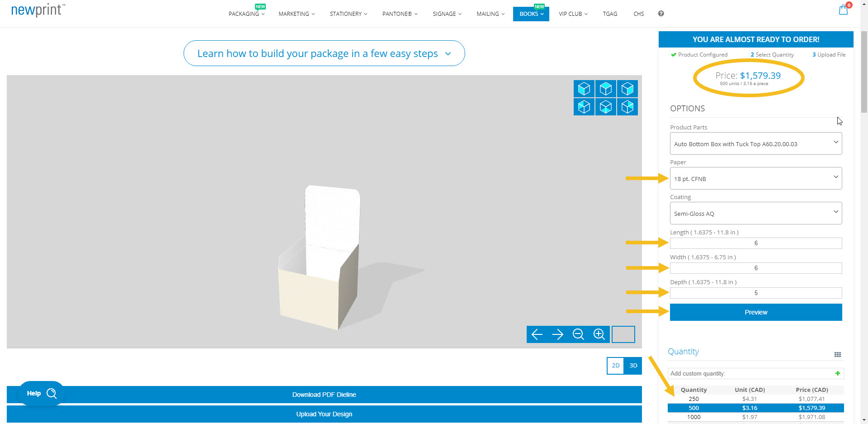Screen dimensions: 868x424
Task: Zoom out of the 3D preview
Action: click(579, 334)
